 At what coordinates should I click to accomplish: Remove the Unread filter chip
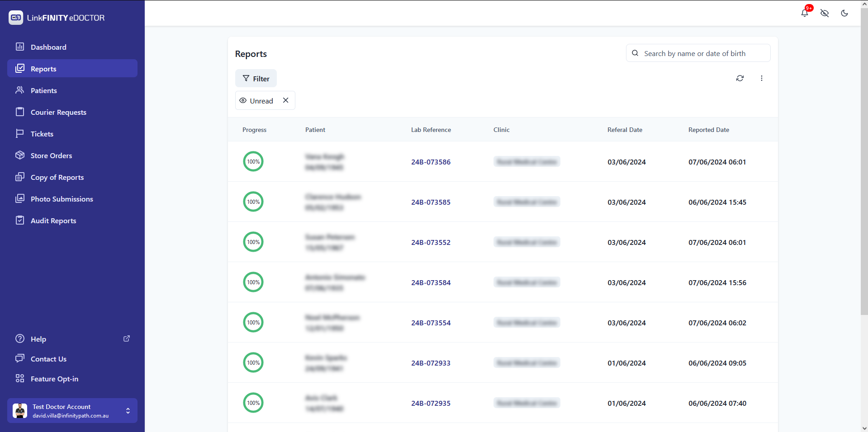coord(286,100)
